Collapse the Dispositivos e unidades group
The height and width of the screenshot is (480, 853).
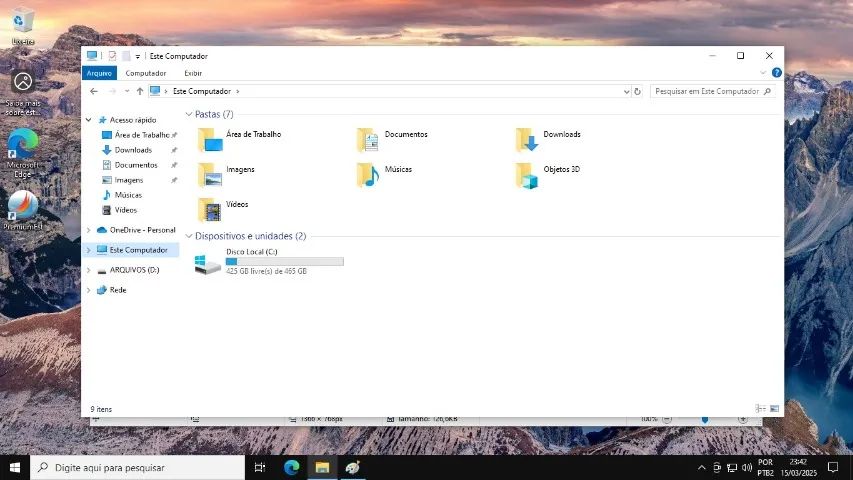pos(189,236)
